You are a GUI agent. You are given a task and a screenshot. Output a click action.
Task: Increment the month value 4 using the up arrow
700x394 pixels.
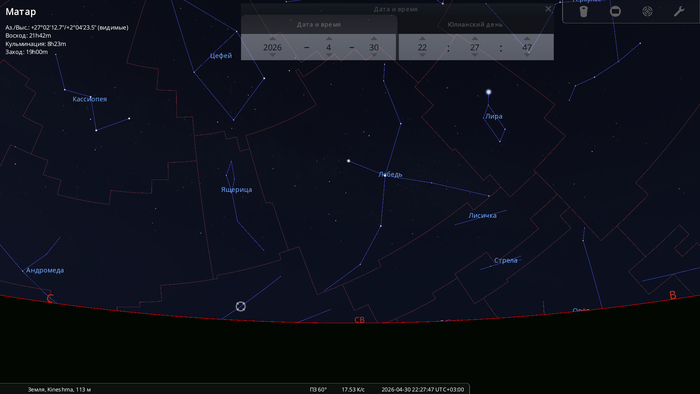[x=329, y=39]
